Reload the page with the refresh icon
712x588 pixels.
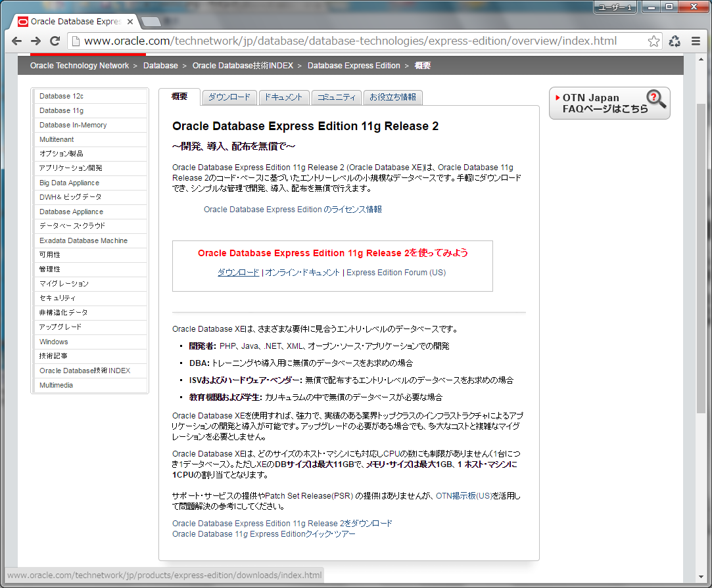(x=55, y=41)
